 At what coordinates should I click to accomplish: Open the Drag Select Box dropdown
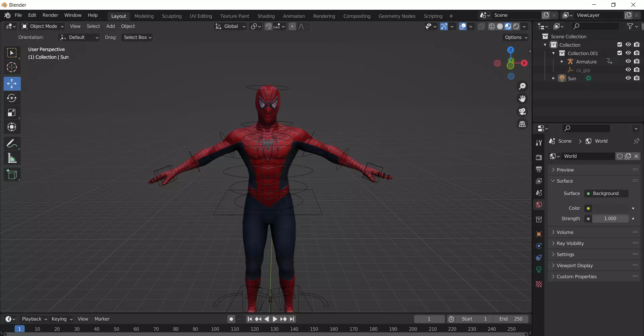coord(138,37)
